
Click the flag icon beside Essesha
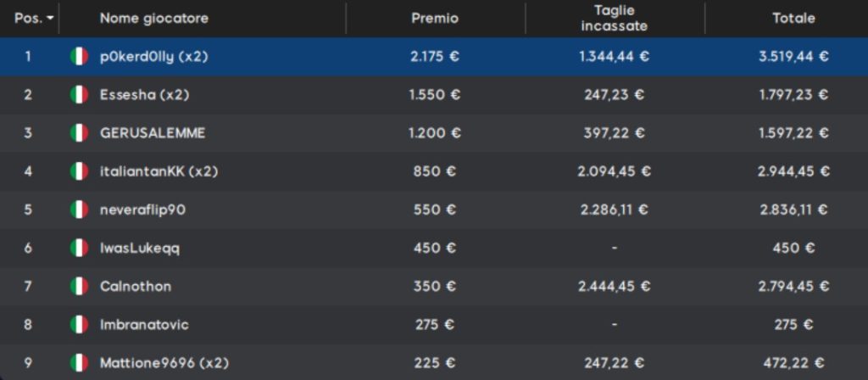79,95
